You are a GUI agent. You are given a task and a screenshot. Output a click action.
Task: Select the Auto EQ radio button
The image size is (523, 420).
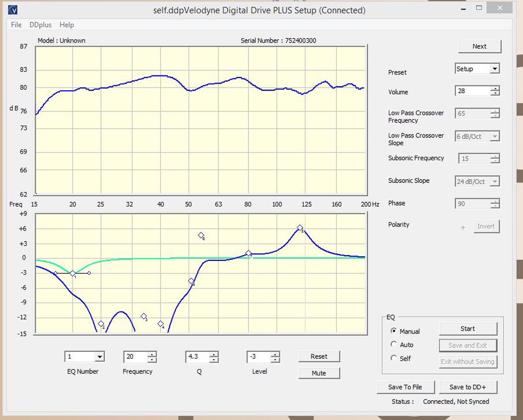pos(394,344)
